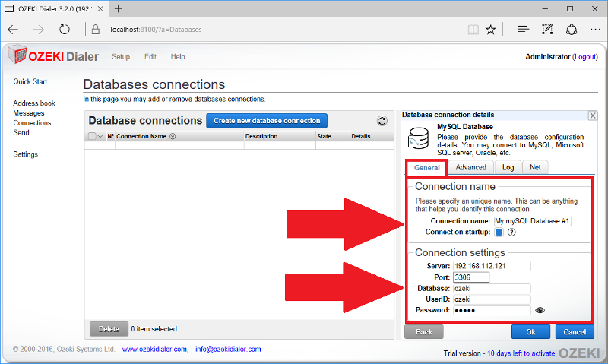
Task: Click the refresh icon above the connections list
Action: [x=382, y=121]
